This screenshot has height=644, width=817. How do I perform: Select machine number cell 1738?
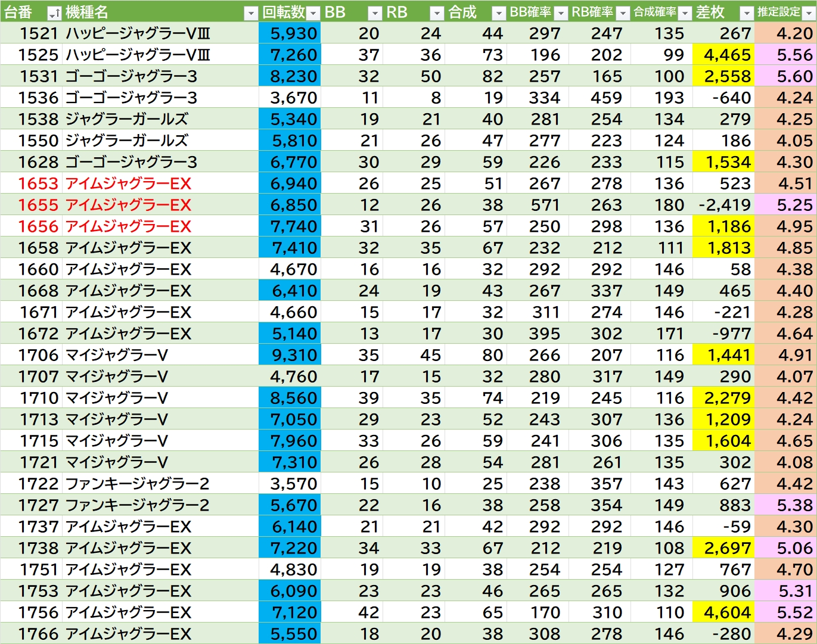31,548
